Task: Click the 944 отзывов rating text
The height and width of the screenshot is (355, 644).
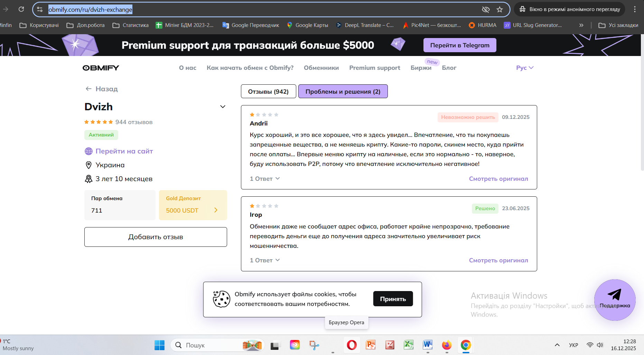Action: click(x=134, y=122)
